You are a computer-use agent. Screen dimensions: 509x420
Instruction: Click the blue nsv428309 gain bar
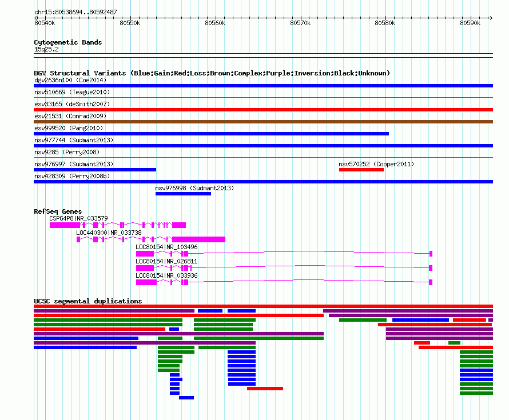(263, 182)
